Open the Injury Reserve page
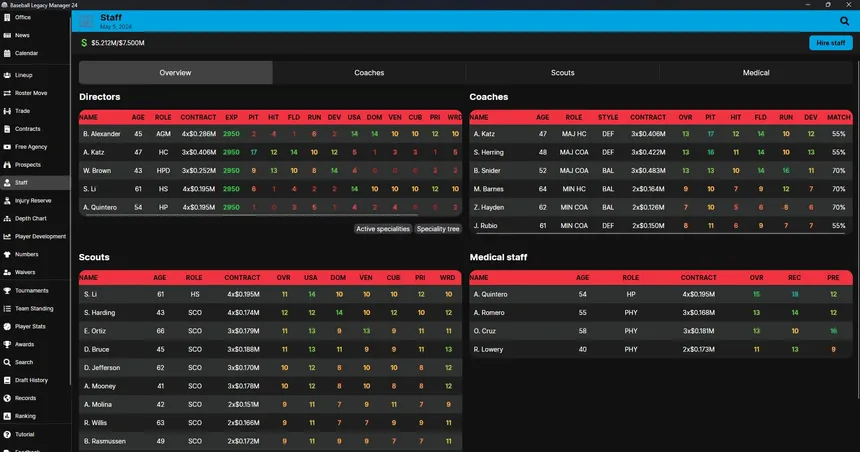This screenshot has width=860, height=452. [x=27, y=201]
